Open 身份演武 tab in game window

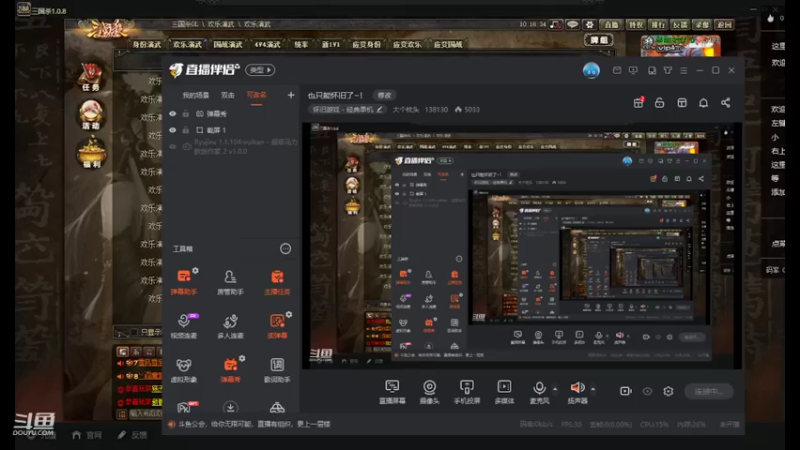tap(146, 44)
